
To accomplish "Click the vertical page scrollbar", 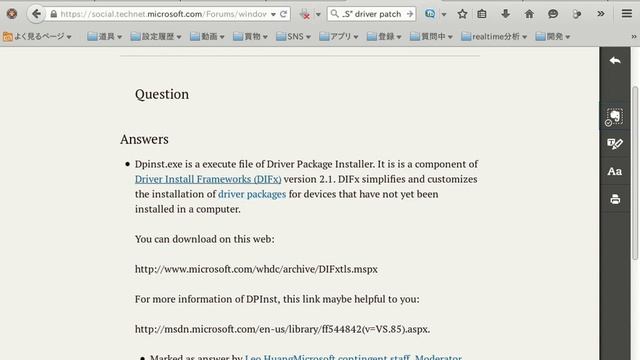I will (x=635, y=173).
